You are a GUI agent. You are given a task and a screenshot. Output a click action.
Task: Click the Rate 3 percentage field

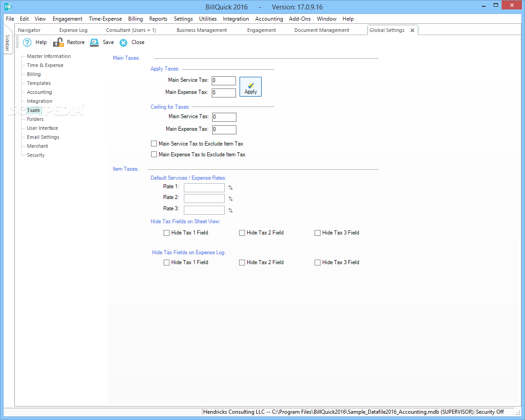(204, 210)
